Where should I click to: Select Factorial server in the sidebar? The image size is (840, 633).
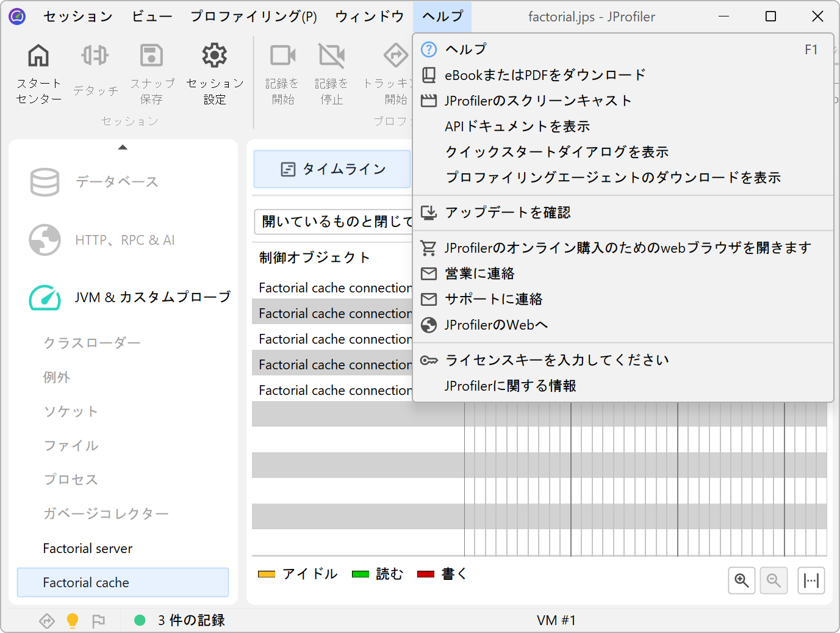point(88,549)
